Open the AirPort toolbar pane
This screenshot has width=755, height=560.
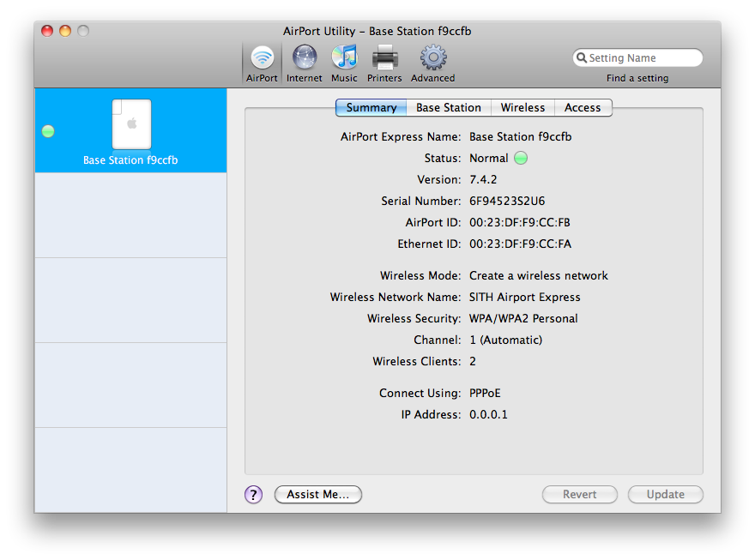point(262,63)
